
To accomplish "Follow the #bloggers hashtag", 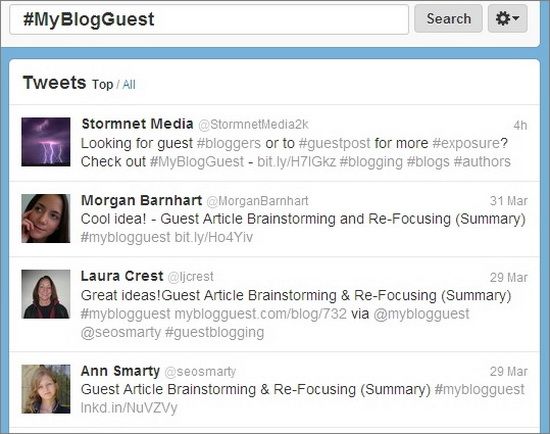I will [229, 143].
